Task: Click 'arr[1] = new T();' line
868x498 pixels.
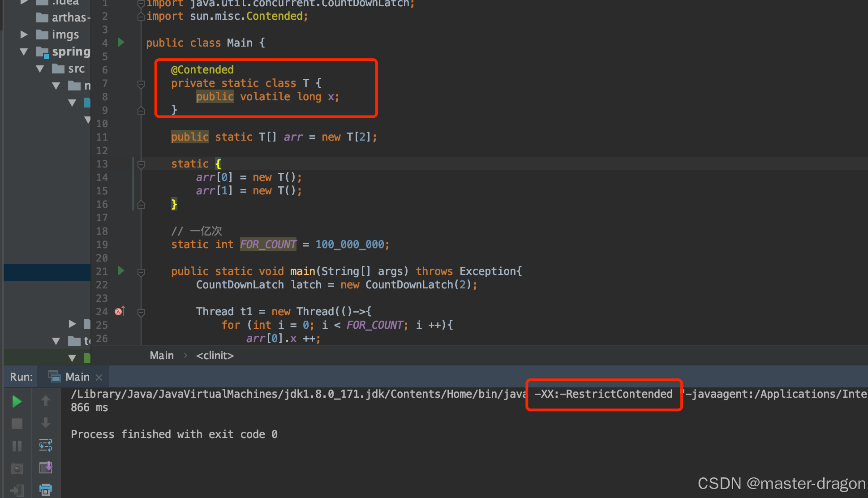Action: [249, 191]
